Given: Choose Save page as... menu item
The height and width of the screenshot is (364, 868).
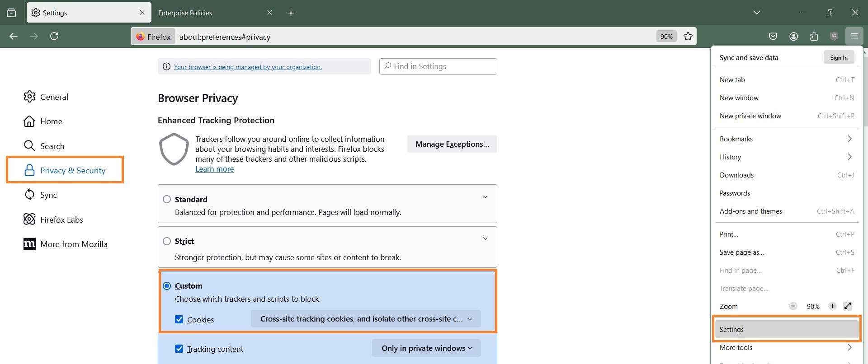Looking at the screenshot, I should [787, 252].
